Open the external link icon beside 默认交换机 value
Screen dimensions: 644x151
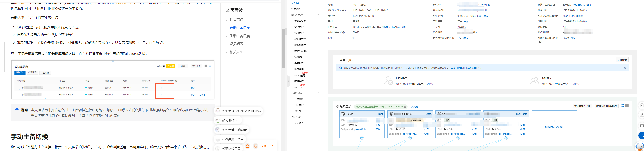pos(486,11)
